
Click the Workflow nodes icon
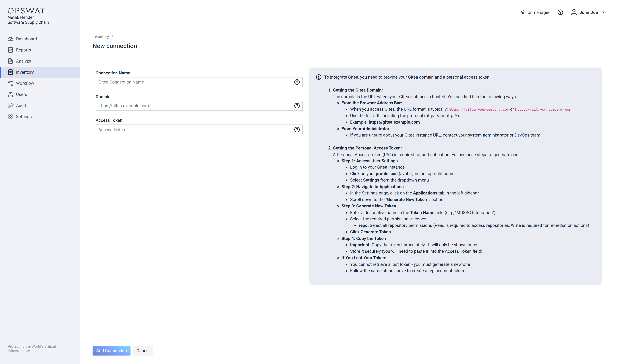[x=10, y=83]
